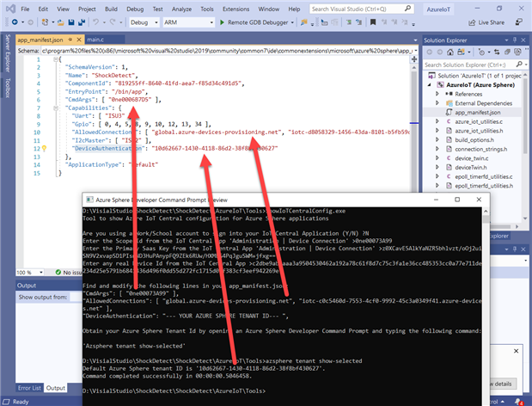
Task: Open the Server Explorer side tab
Action: 6,53
